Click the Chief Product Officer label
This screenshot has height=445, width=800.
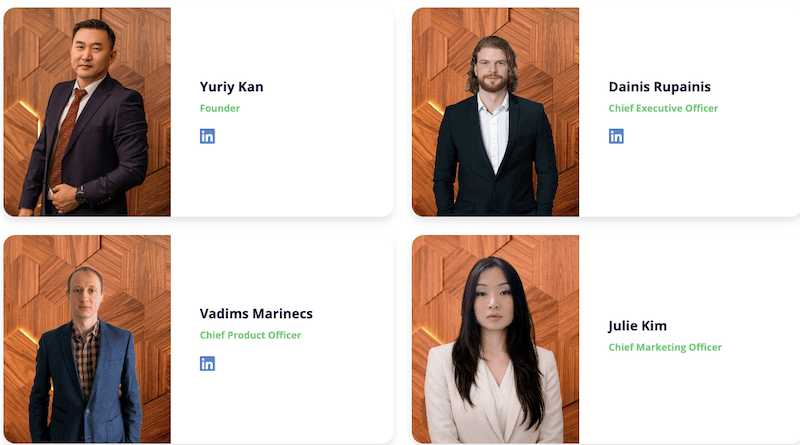coord(250,335)
